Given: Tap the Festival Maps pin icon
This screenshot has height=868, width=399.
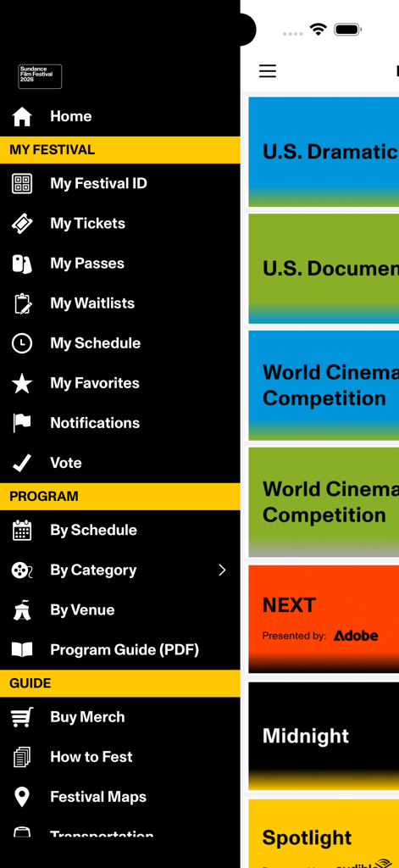Looking at the screenshot, I should [x=22, y=797].
